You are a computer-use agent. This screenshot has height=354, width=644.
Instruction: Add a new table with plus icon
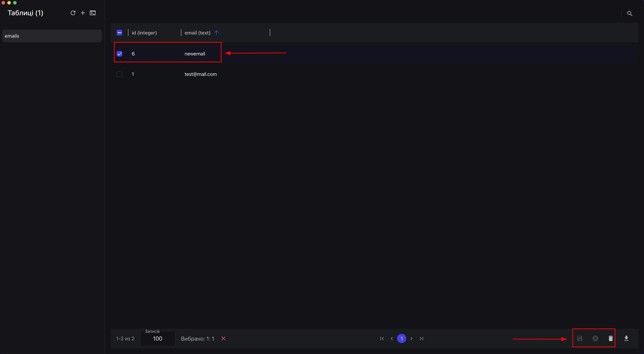pos(83,13)
